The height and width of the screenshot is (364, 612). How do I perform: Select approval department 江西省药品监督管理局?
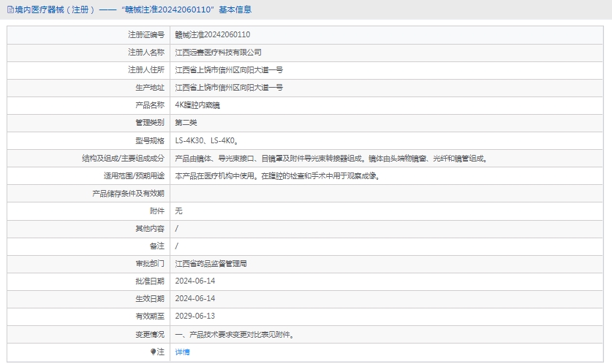click(211, 263)
